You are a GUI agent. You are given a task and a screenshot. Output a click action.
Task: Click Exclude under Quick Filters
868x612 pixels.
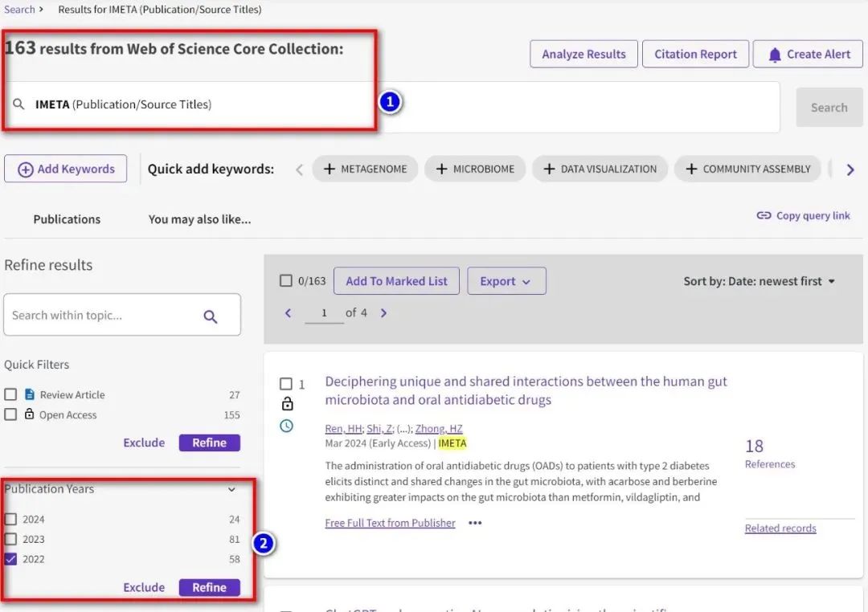pos(144,443)
